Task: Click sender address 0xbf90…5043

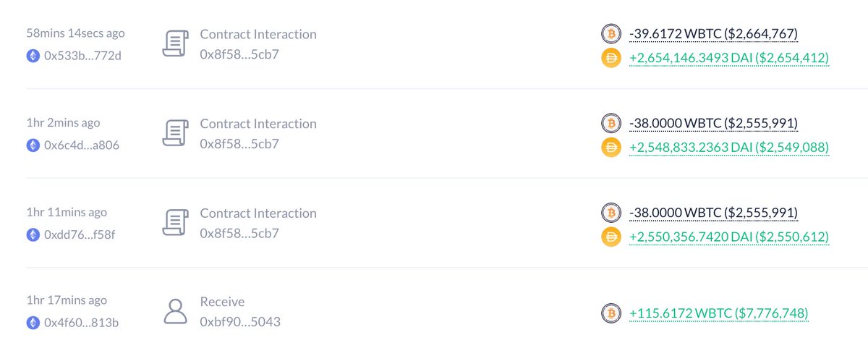Action: [240, 322]
